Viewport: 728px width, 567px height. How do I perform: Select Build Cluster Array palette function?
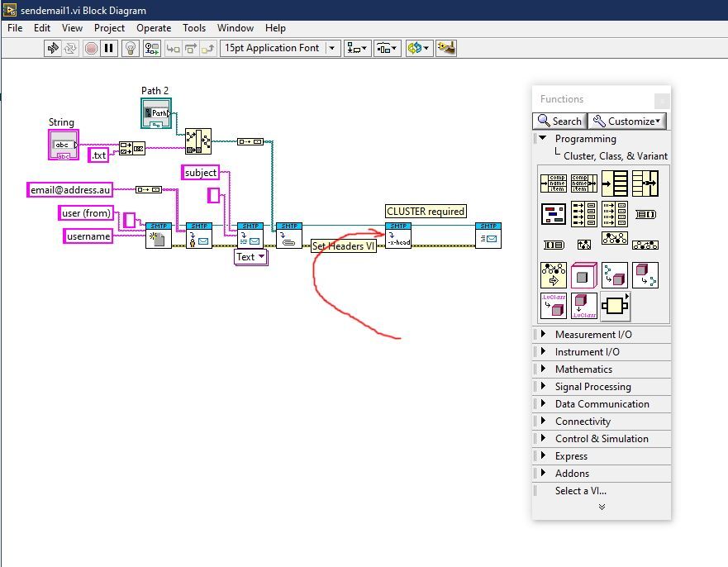584,214
